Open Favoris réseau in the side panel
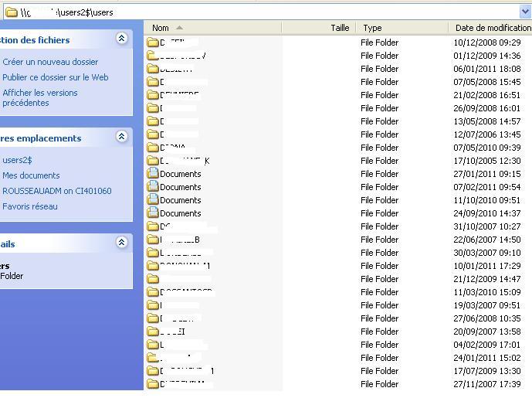532x398 pixels. pyautogui.click(x=30, y=206)
